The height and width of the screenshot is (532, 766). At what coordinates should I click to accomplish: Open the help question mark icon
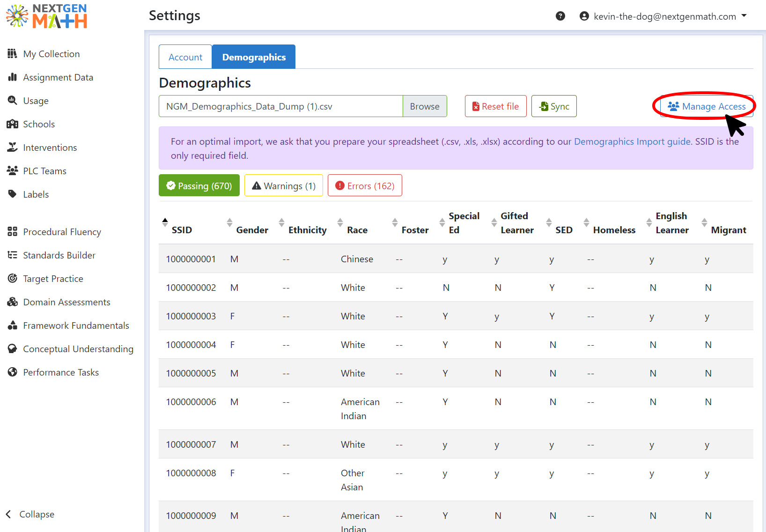pyautogui.click(x=560, y=16)
